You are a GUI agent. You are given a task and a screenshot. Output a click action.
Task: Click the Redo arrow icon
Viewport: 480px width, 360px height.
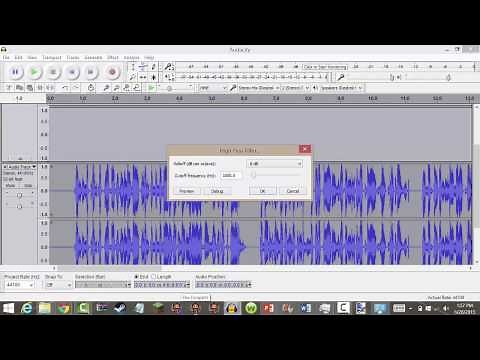click(x=76, y=88)
